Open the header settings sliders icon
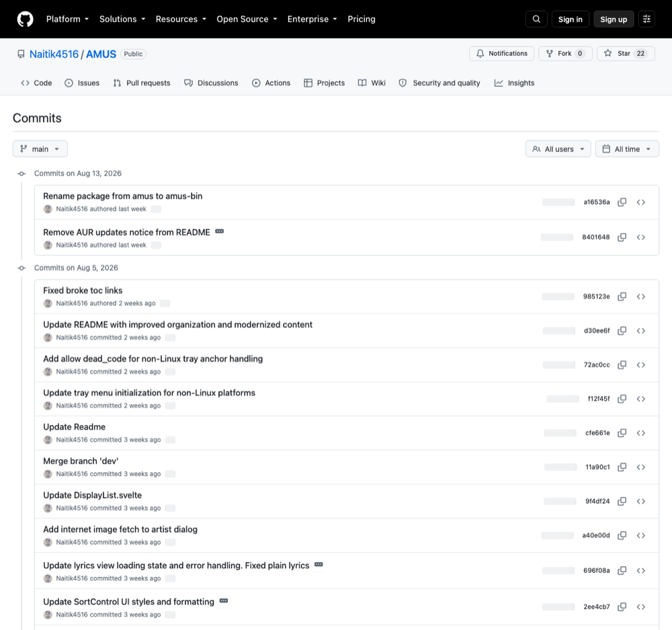 click(x=646, y=19)
